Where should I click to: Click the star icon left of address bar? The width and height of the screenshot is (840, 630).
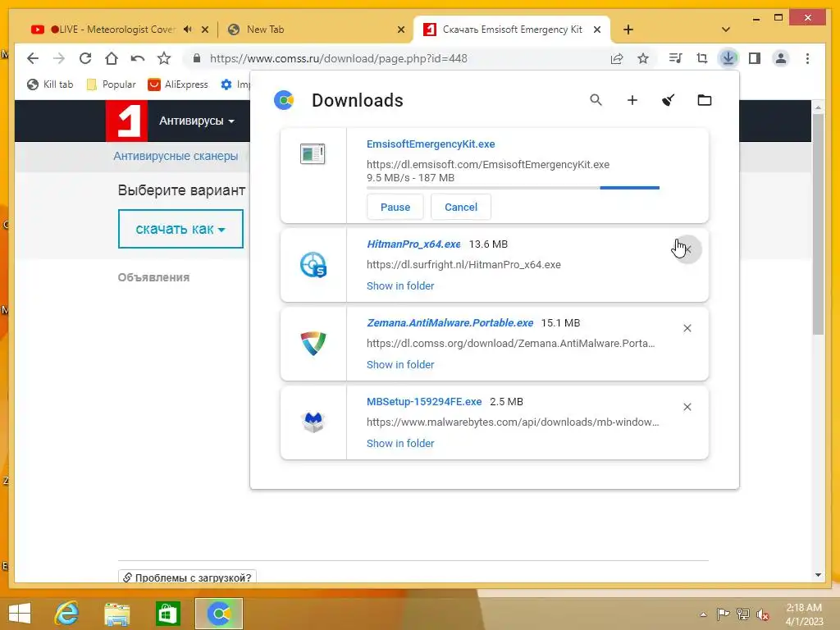(164, 58)
